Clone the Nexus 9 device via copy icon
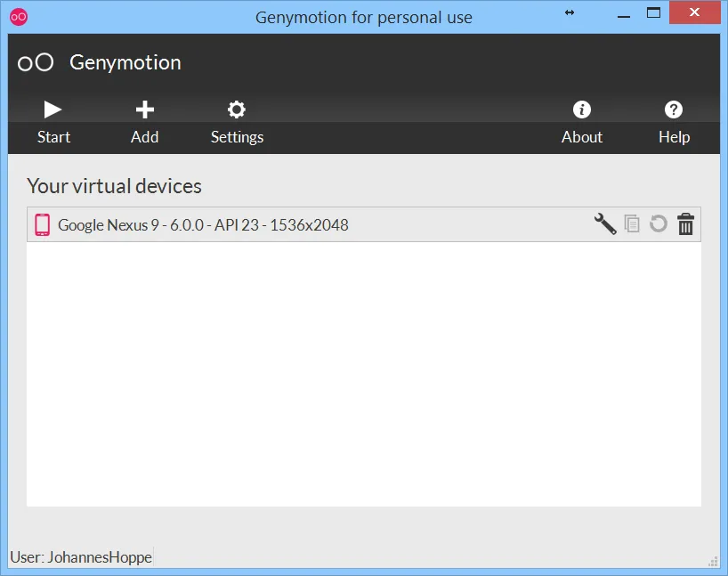Image resolution: width=728 pixels, height=576 pixels. (632, 223)
